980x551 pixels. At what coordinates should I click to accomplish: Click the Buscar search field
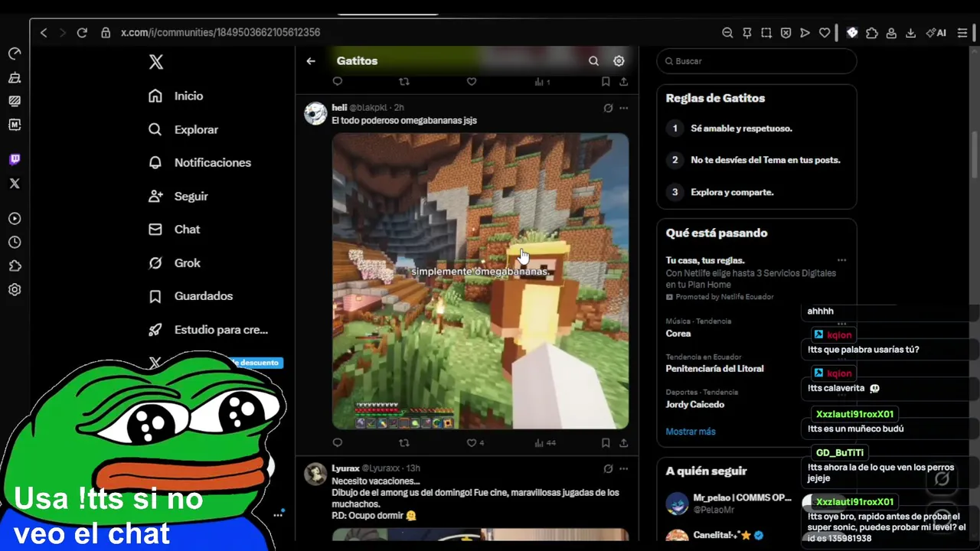[756, 61]
